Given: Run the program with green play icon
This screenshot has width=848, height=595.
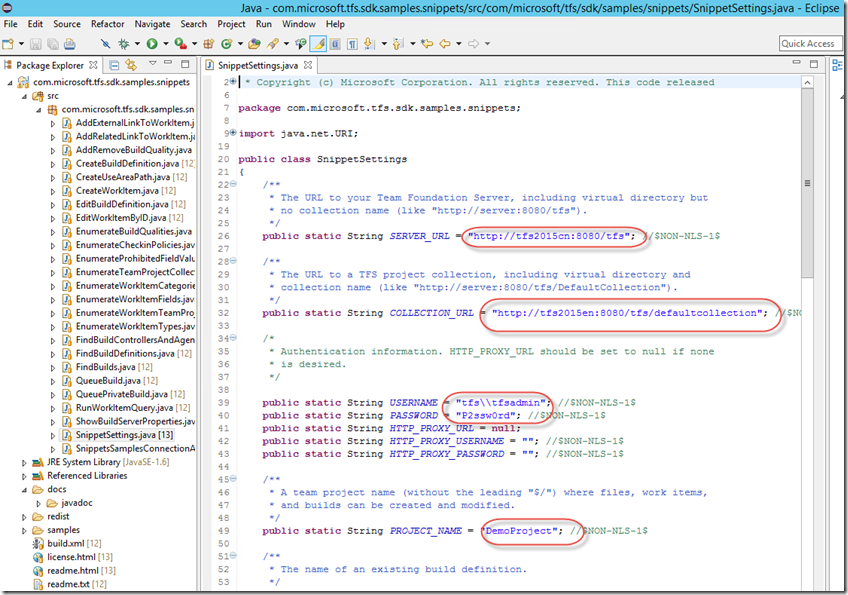Looking at the screenshot, I should click(x=152, y=44).
